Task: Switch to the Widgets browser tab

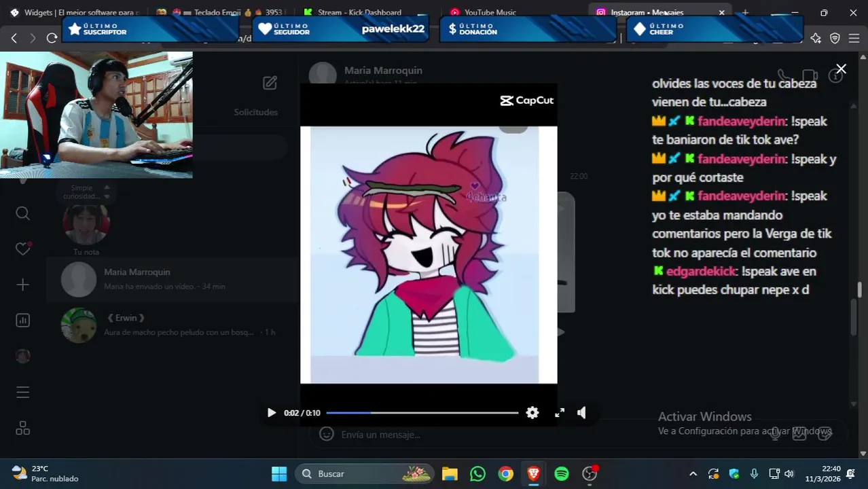Action: (x=75, y=12)
